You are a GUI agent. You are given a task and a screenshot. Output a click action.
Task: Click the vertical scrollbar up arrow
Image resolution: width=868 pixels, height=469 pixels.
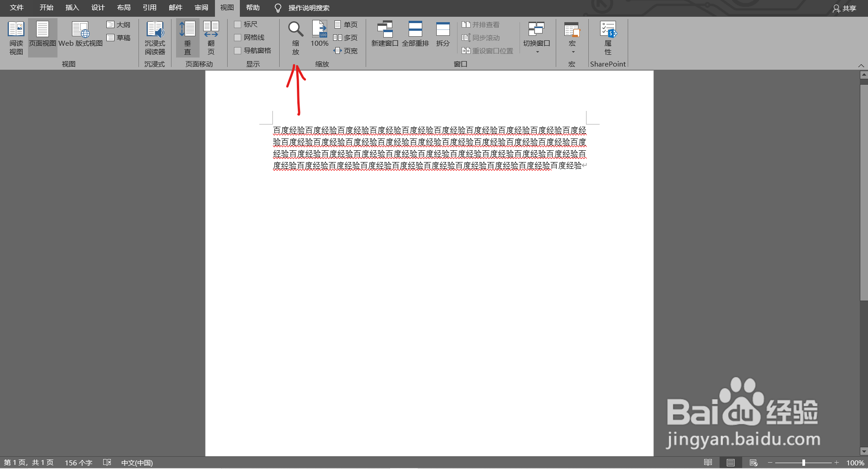[864, 75]
